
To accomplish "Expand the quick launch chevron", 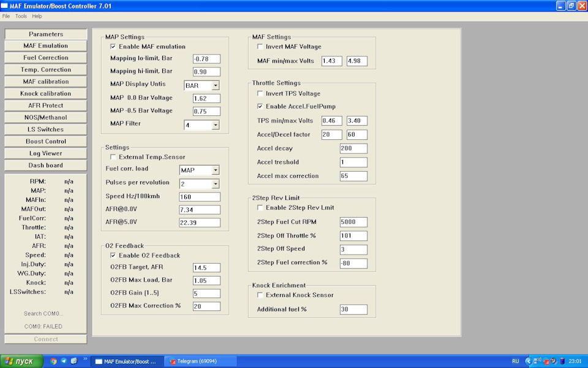I will (x=85, y=359).
